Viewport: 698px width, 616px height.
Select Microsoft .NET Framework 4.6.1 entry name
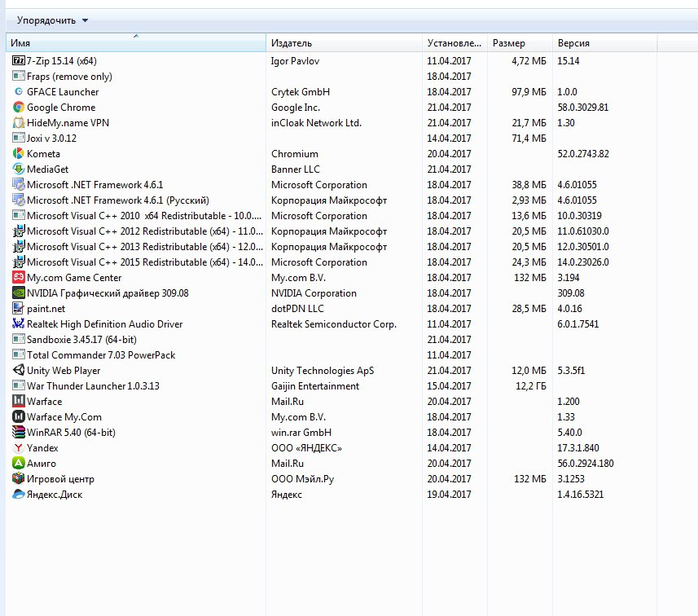click(94, 185)
